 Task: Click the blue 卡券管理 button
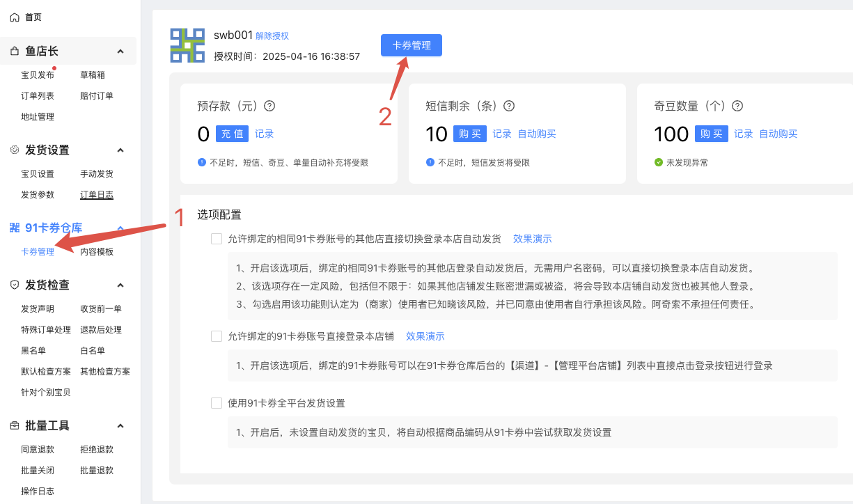pos(411,45)
